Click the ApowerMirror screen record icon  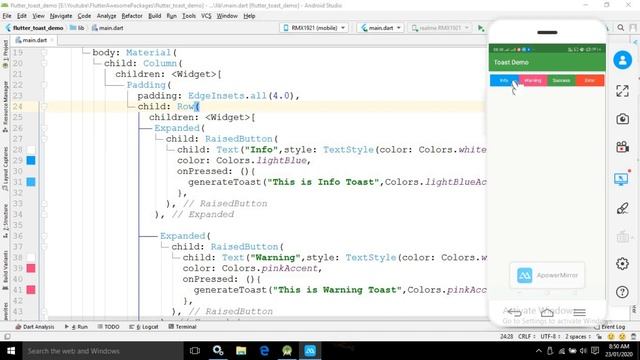click(622, 147)
